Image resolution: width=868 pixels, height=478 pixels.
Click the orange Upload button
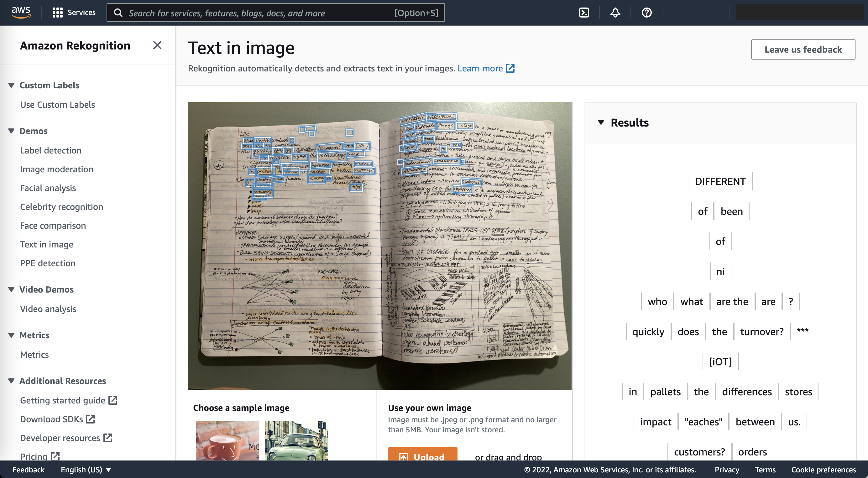tap(422, 455)
